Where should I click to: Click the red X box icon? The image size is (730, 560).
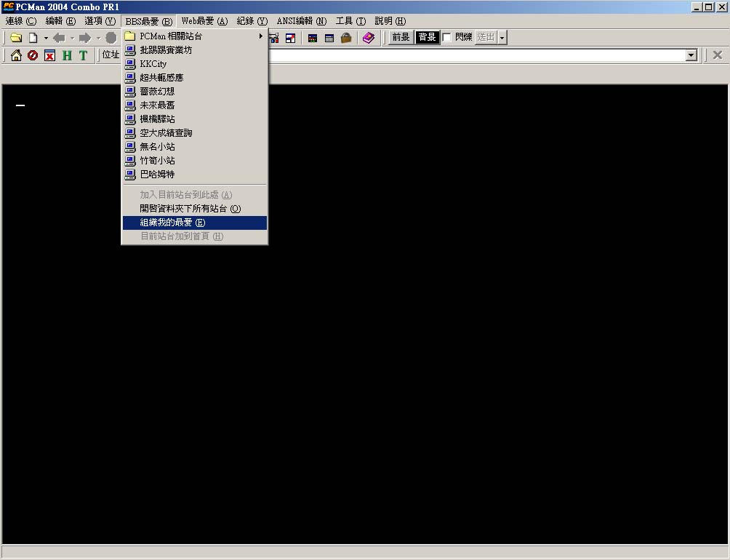49,55
